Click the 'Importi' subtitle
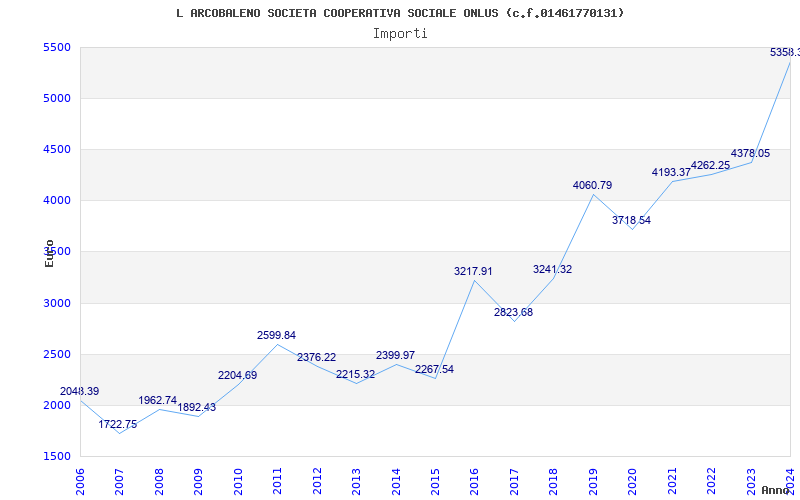The width and height of the screenshot is (800, 500). click(x=400, y=33)
